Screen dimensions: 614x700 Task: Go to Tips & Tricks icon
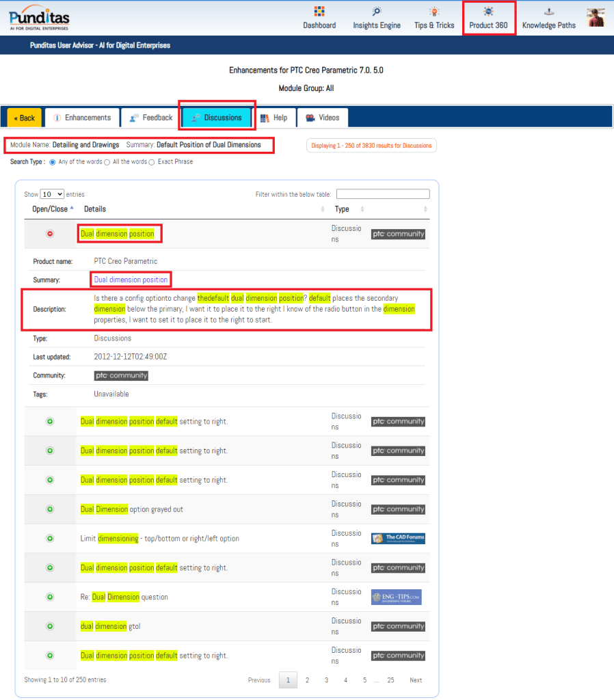pos(433,12)
